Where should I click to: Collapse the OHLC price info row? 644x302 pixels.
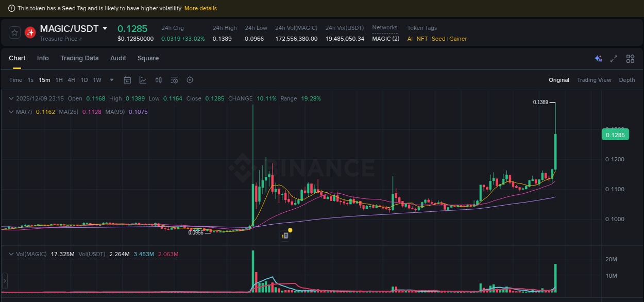(11, 98)
